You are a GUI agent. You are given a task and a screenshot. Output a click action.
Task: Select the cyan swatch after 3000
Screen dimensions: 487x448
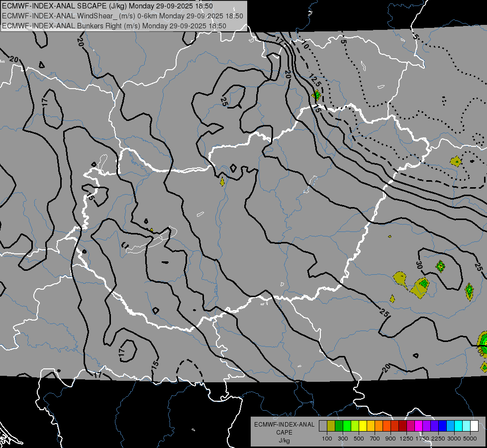[x=459, y=426]
